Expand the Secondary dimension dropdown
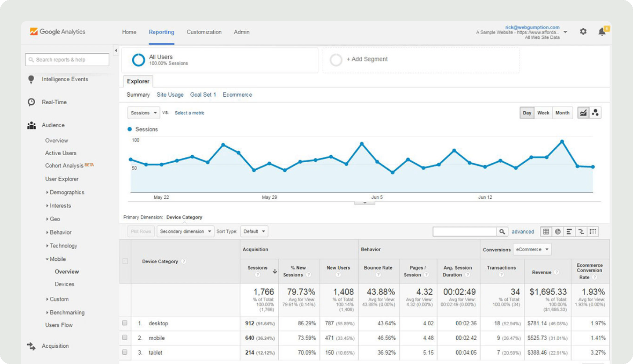Viewport: 633px width, 364px height. (185, 231)
